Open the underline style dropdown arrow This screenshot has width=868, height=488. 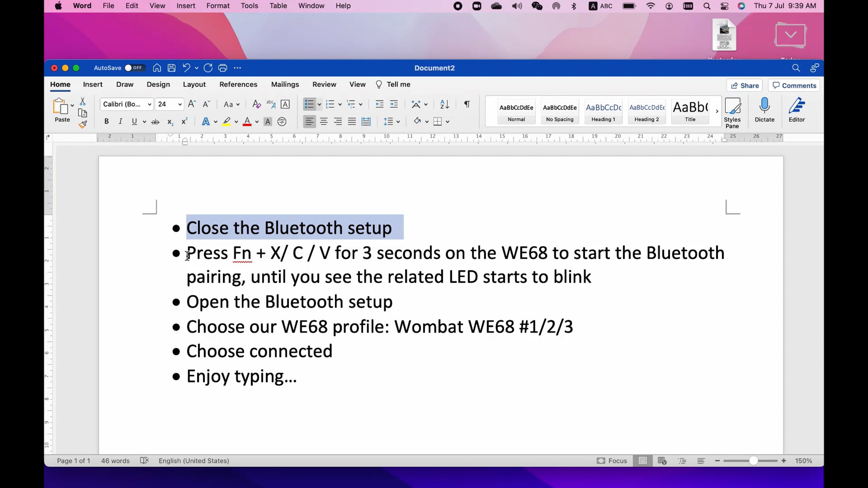144,122
